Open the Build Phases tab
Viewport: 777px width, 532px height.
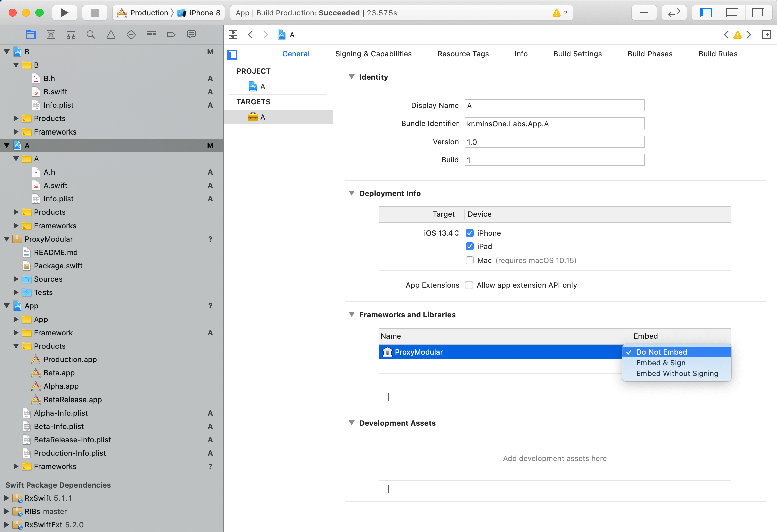(650, 54)
